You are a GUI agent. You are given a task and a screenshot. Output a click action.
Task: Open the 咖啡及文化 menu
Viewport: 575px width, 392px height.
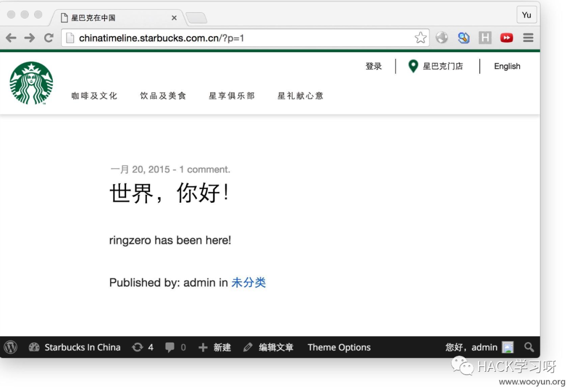(94, 96)
